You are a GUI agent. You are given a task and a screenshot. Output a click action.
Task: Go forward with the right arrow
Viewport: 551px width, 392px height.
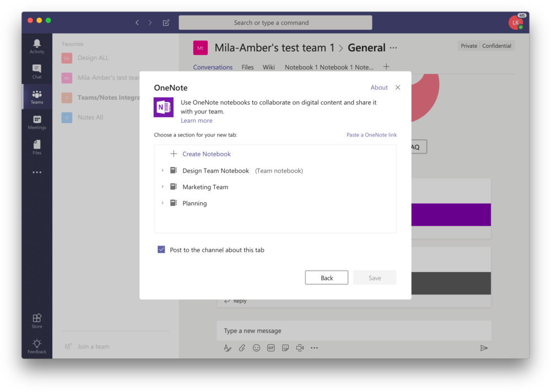click(x=150, y=23)
